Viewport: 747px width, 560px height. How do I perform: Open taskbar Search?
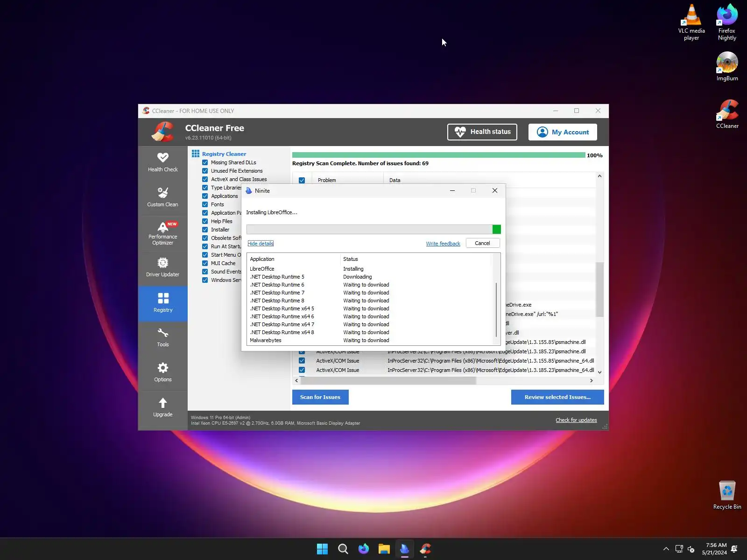point(343,549)
